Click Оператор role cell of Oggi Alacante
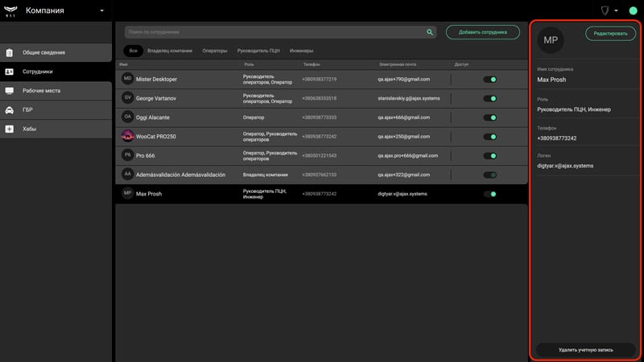 point(254,117)
